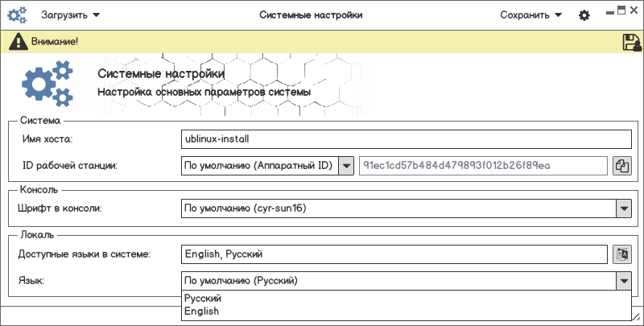
Task: Open the Загрузить dropdown menu
Action: click(70, 15)
